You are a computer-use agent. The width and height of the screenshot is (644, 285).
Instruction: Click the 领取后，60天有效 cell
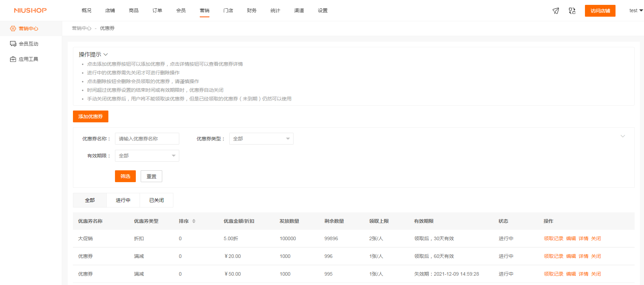pyautogui.click(x=434, y=256)
